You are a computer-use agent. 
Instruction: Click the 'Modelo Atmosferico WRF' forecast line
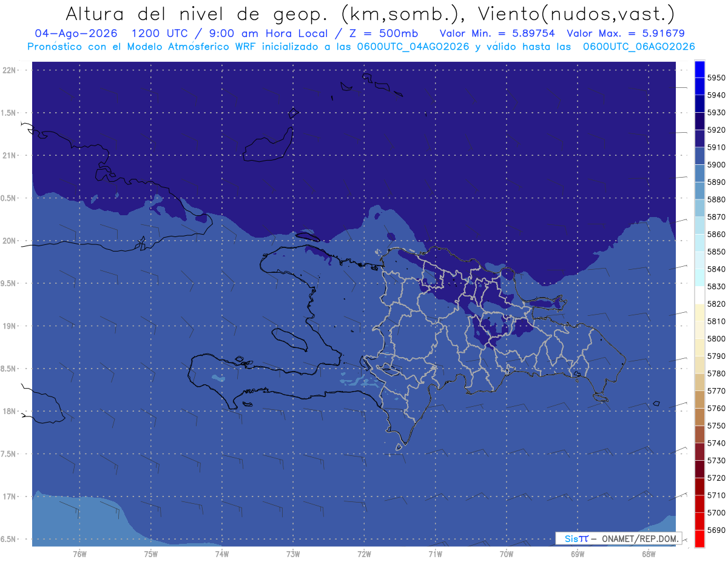pos(362,47)
